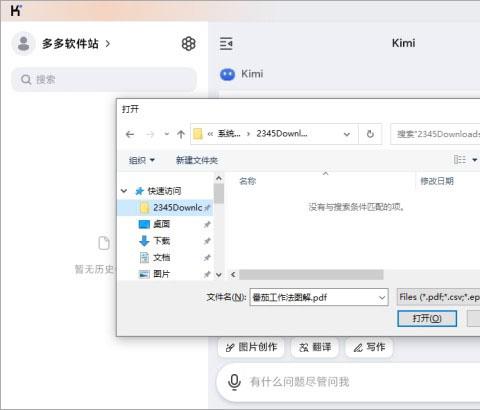Click the blue Kimi chat avatar
480x410 pixels.
(227, 74)
